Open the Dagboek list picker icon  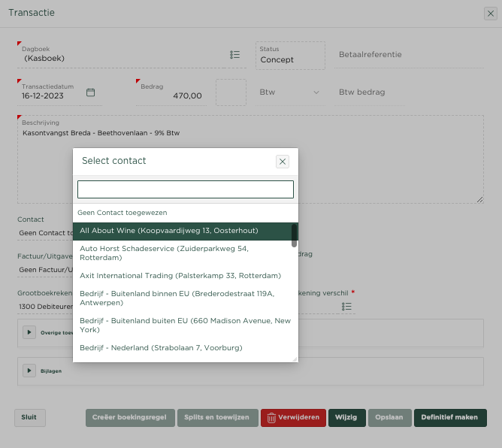(x=234, y=55)
